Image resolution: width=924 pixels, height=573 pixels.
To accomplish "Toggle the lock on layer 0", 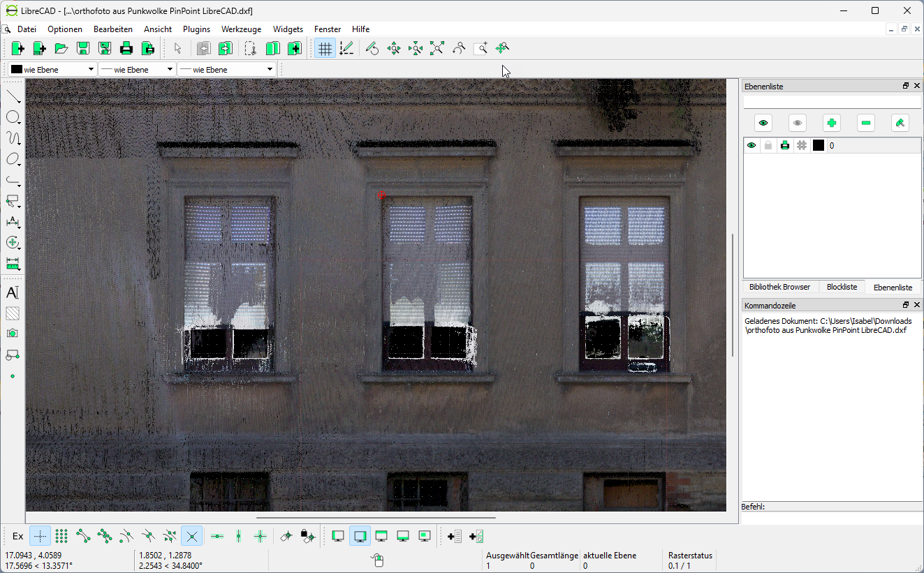I will [x=768, y=146].
